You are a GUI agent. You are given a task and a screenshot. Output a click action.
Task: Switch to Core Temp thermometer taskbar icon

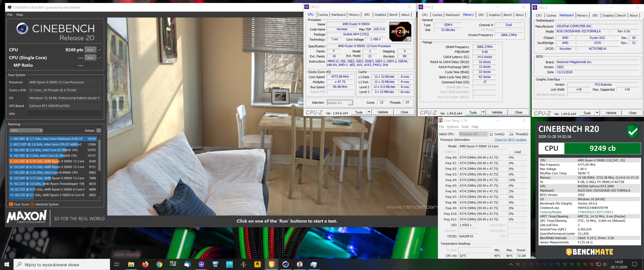(x=300, y=264)
